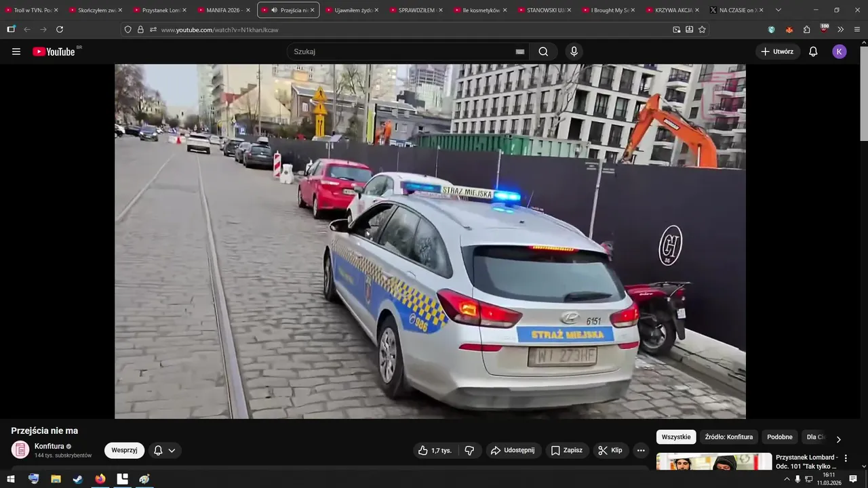Bookmark this page with star
Image resolution: width=868 pixels, height=488 pixels.
point(702,29)
